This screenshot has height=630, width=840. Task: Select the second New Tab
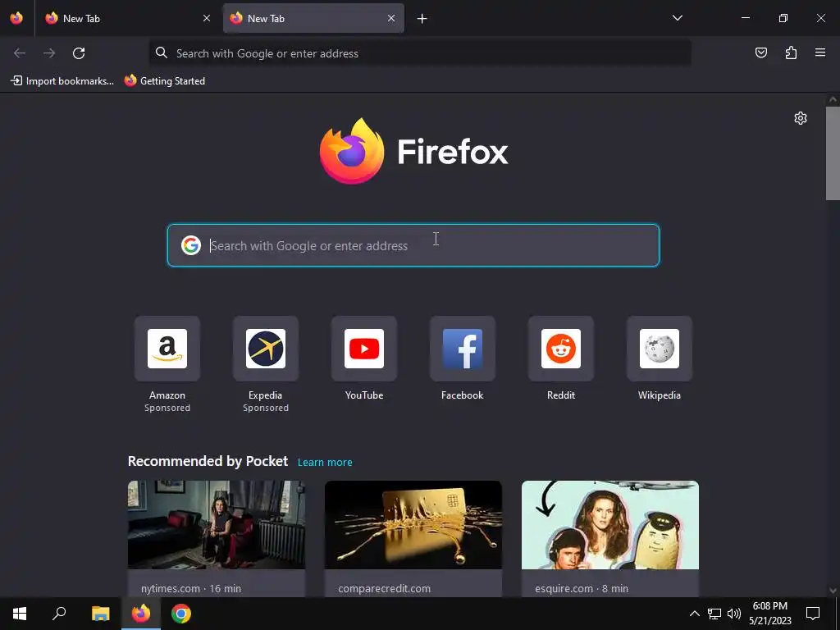click(x=313, y=18)
